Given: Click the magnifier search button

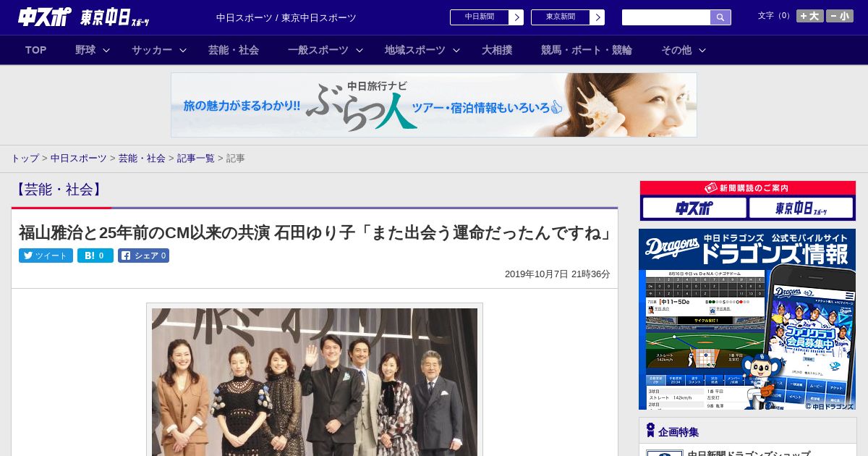Looking at the screenshot, I should [720, 17].
